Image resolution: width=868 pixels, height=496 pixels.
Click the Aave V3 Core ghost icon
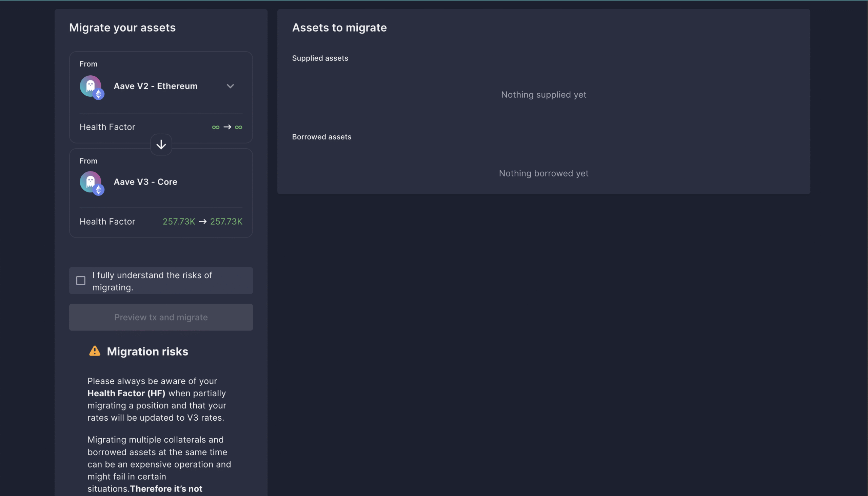(x=90, y=181)
